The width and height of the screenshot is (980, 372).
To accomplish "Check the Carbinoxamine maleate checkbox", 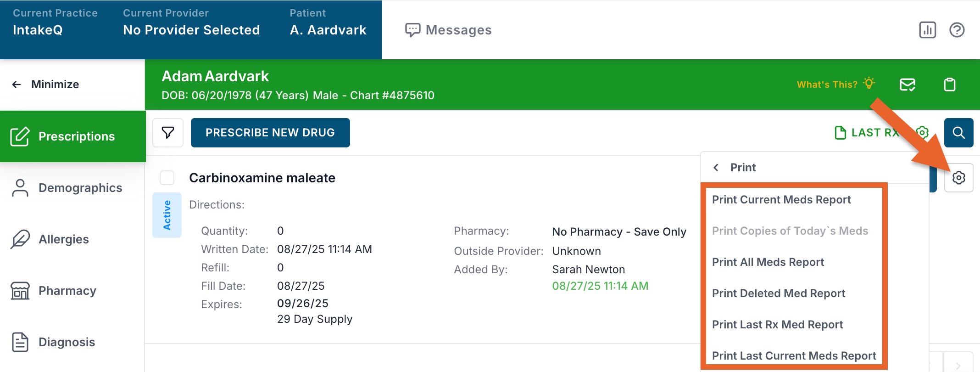I will click(x=167, y=178).
